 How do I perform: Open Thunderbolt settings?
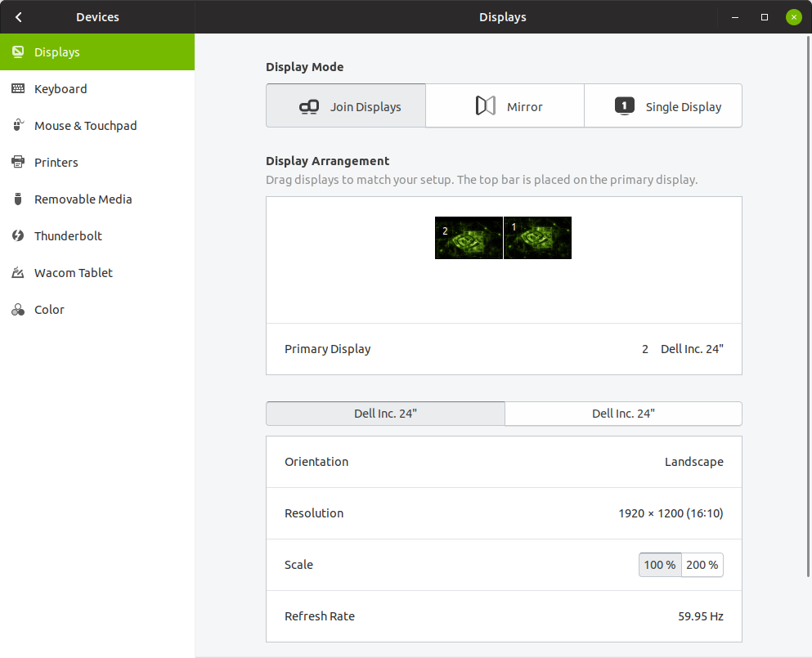pos(68,236)
